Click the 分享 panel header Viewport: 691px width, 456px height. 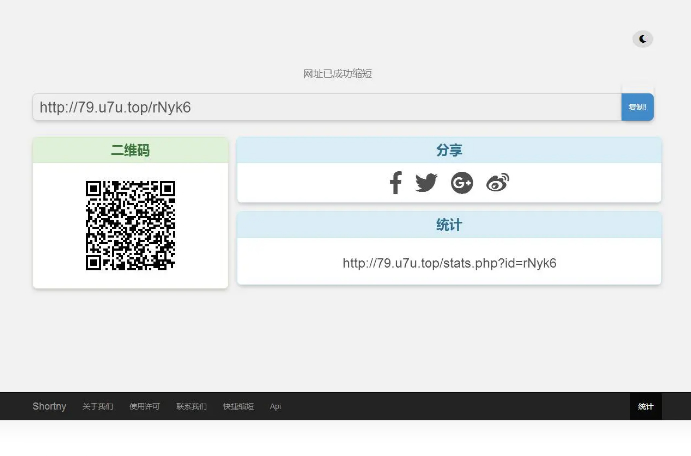pyautogui.click(x=449, y=150)
